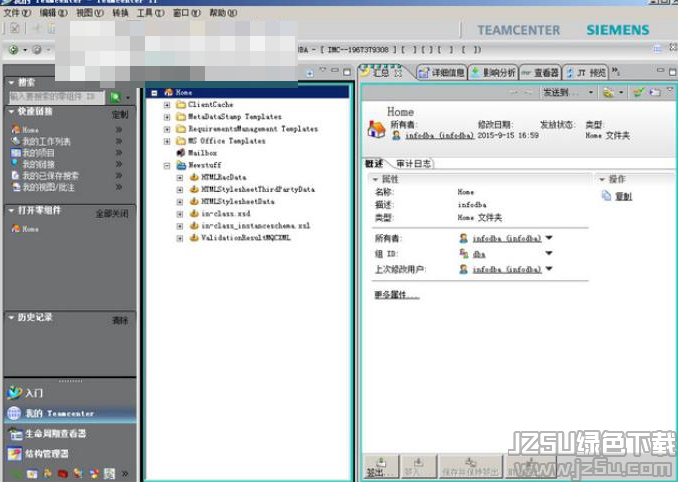Switch to the 查看器 tab

click(540, 73)
